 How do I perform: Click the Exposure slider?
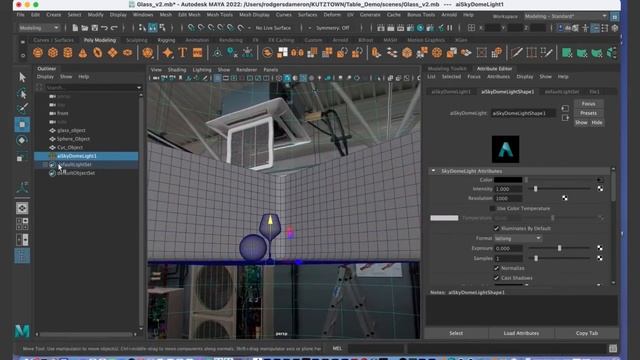click(x=560, y=248)
